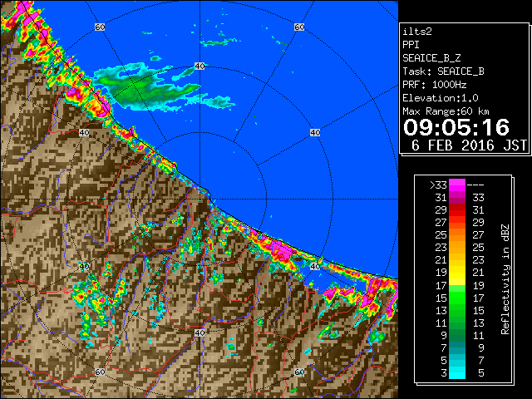Screen dimensions: 532x399
Task: Click the '6 FEB 2016 JST' date
Action: 469,145
